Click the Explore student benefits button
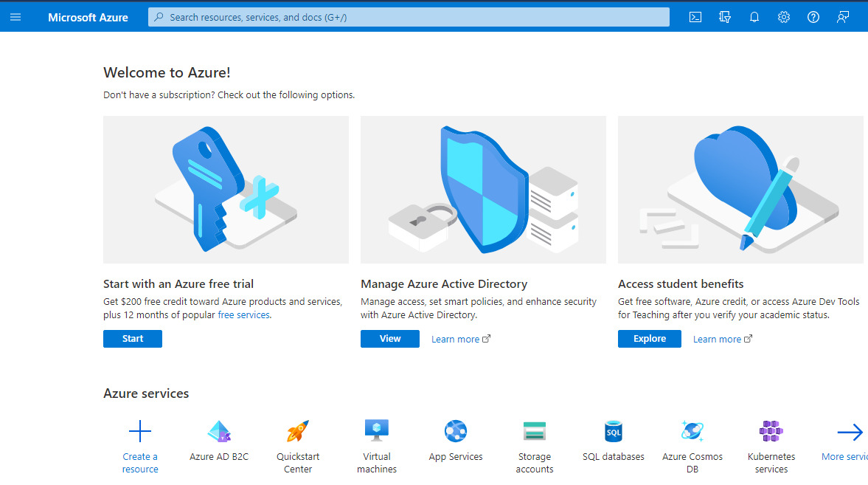 click(x=650, y=339)
